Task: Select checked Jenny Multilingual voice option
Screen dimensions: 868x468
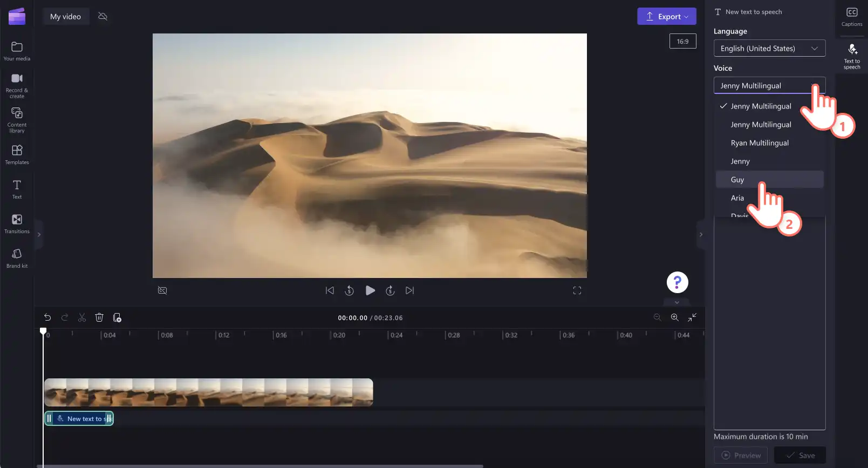Action: [x=769, y=106]
